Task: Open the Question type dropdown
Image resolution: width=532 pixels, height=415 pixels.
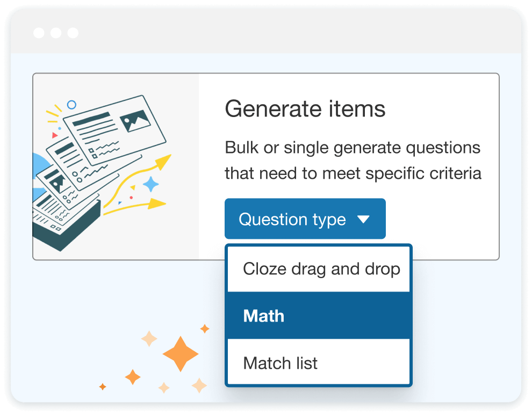Action: 305,219
